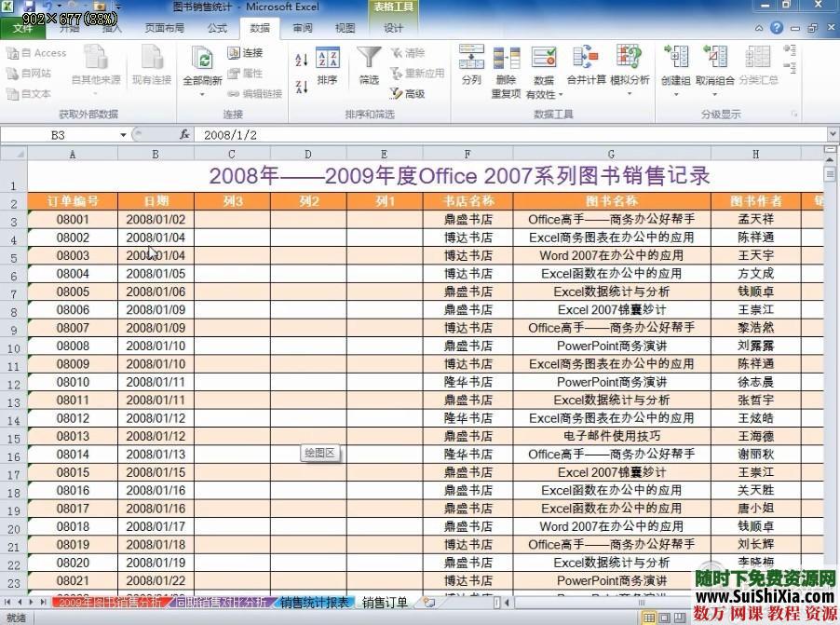This screenshot has height=625, width=840.
Task: Open the Advanced (高级) filter options
Action: tap(412, 92)
